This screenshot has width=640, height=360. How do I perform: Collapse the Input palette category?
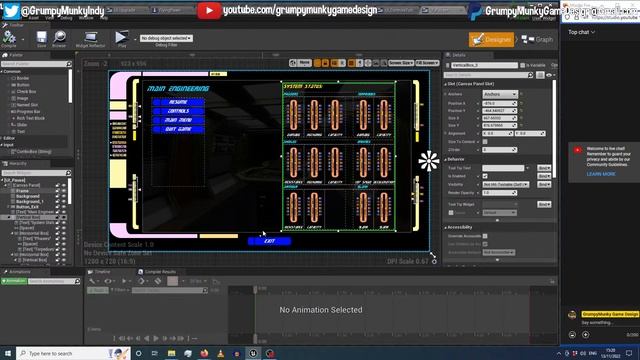(x=2, y=145)
